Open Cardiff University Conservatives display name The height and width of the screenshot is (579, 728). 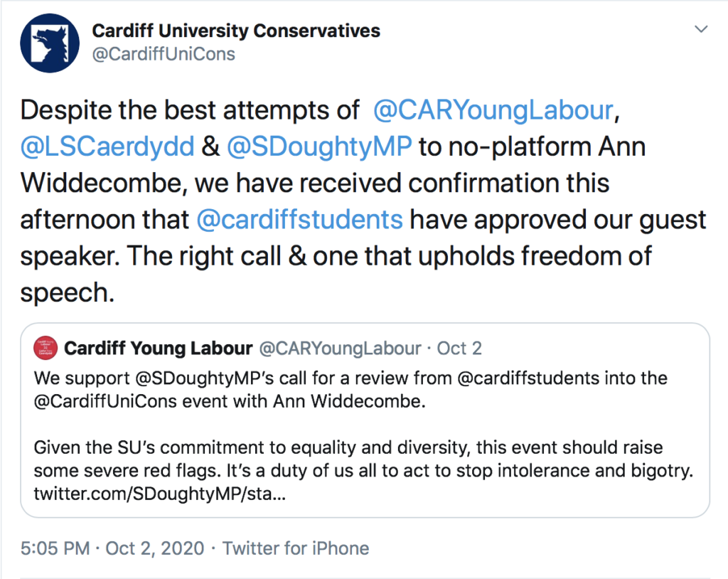point(236,31)
